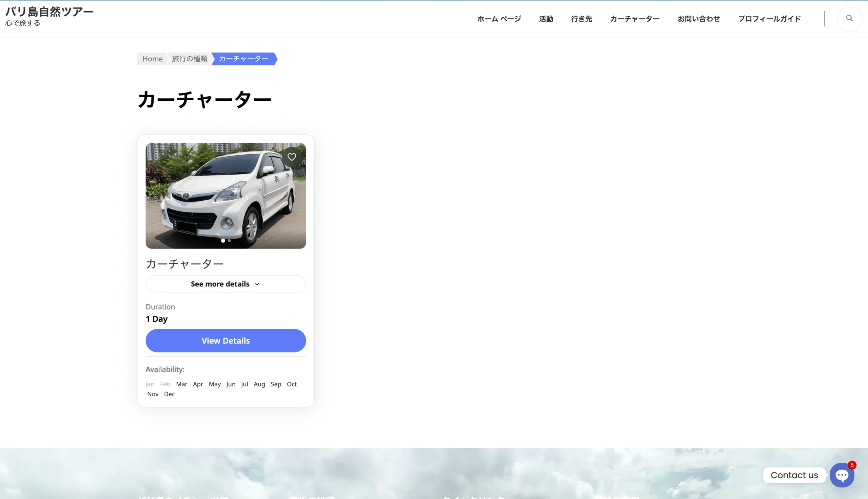Go to 行き先 in the navigation bar
The height and width of the screenshot is (499, 868).
tap(581, 19)
